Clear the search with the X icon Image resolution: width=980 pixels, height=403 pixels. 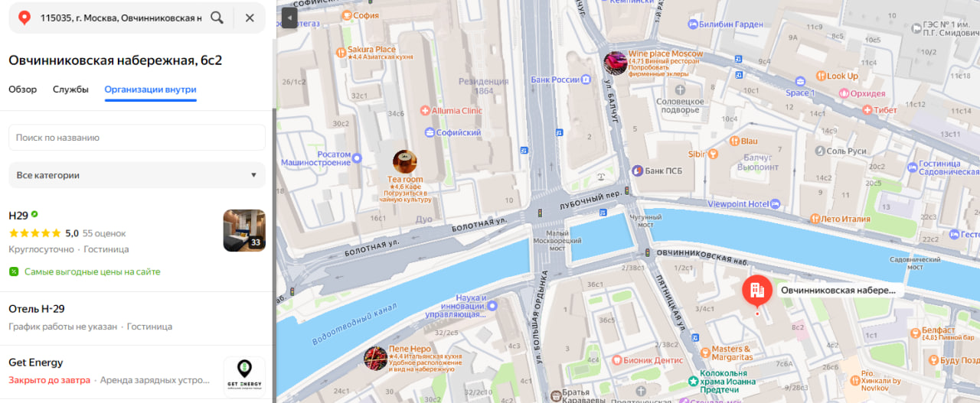[x=250, y=18]
